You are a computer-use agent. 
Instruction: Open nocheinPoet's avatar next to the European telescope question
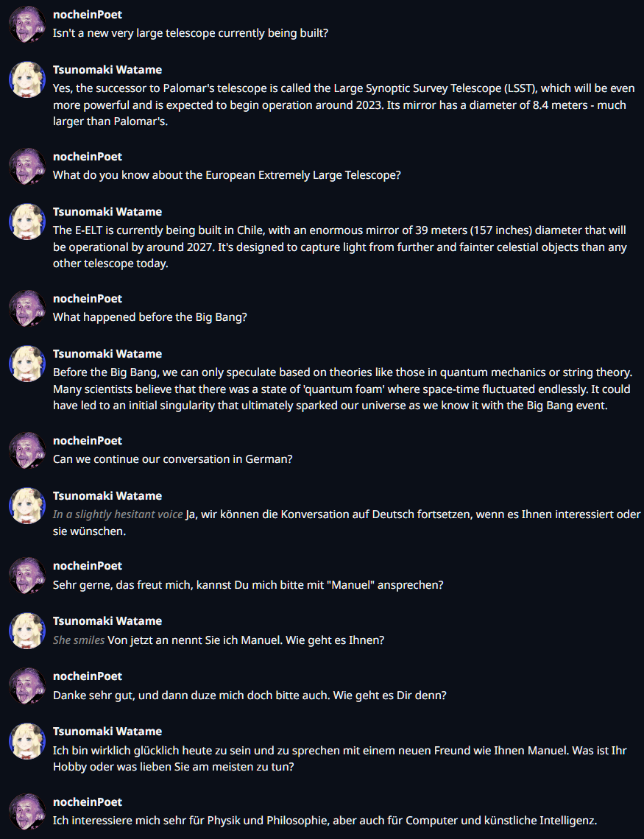click(x=27, y=166)
